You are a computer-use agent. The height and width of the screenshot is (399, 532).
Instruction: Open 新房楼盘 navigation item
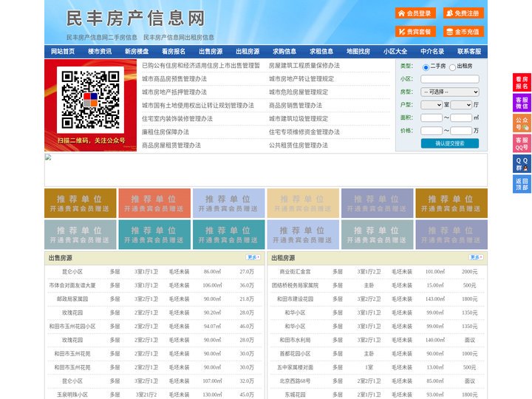click(x=137, y=52)
